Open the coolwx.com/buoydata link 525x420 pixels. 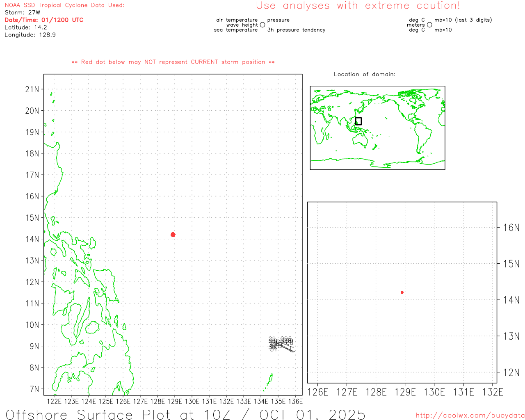(x=470, y=415)
